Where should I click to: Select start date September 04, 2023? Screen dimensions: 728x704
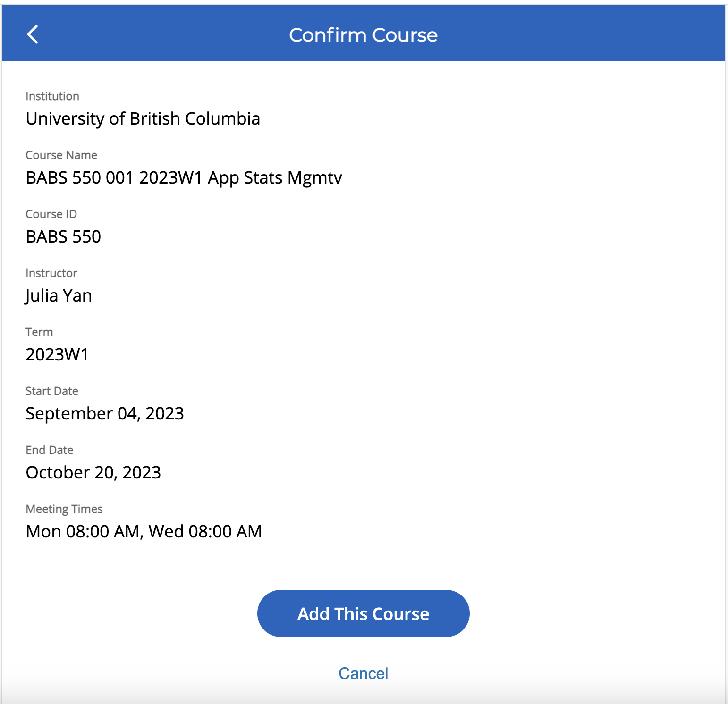[105, 414]
